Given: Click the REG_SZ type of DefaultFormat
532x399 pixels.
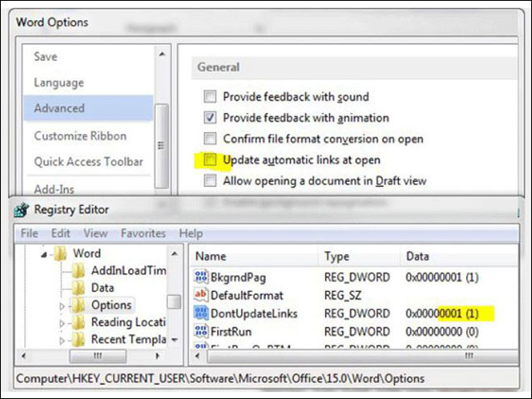Looking at the screenshot, I should (x=342, y=295).
